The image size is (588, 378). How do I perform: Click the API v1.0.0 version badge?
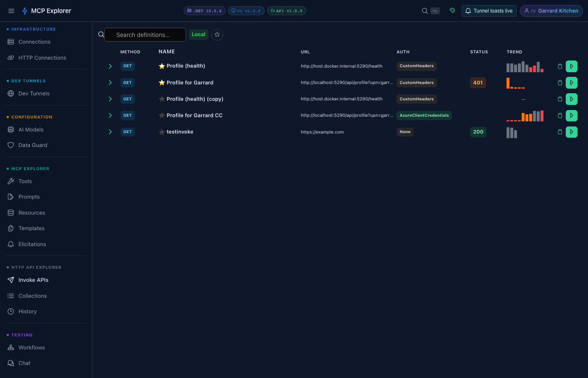[286, 11]
